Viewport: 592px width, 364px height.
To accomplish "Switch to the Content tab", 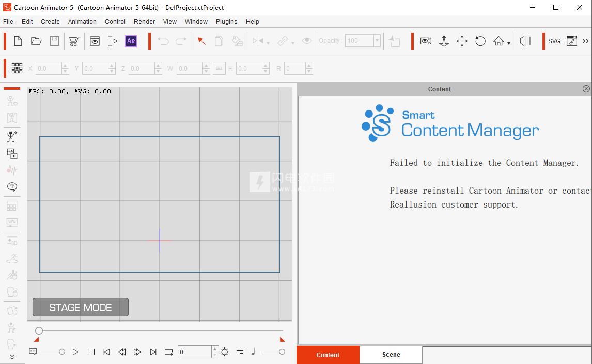I will [328, 355].
